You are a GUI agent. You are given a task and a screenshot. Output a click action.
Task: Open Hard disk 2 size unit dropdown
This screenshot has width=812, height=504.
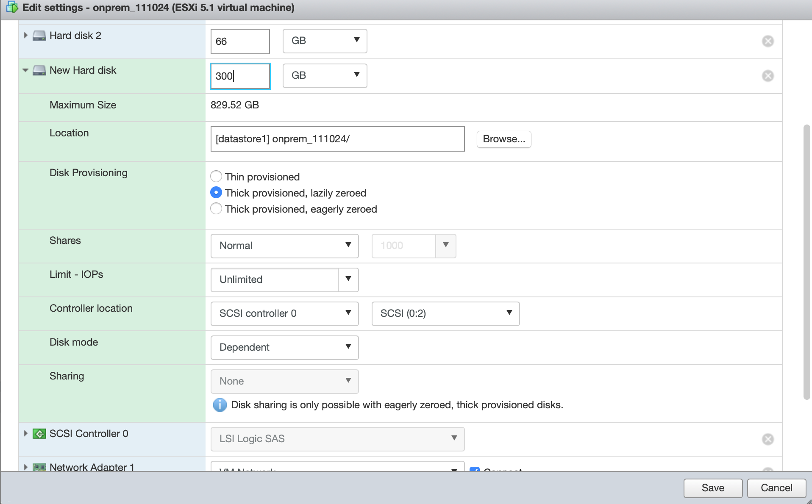325,41
